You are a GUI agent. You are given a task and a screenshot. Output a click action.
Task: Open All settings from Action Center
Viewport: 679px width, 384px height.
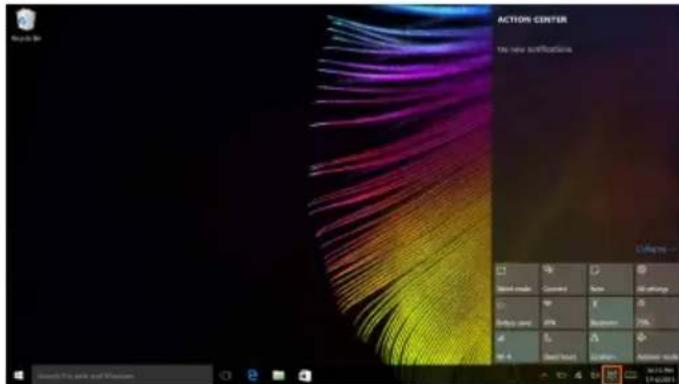(656, 279)
